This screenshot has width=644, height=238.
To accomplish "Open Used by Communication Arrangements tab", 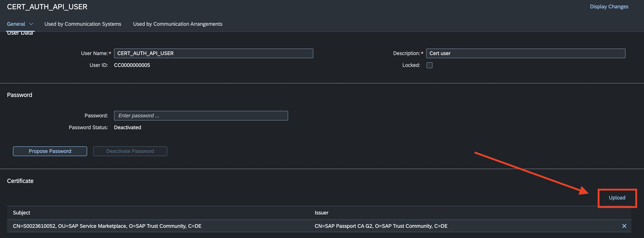I will pos(178,24).
